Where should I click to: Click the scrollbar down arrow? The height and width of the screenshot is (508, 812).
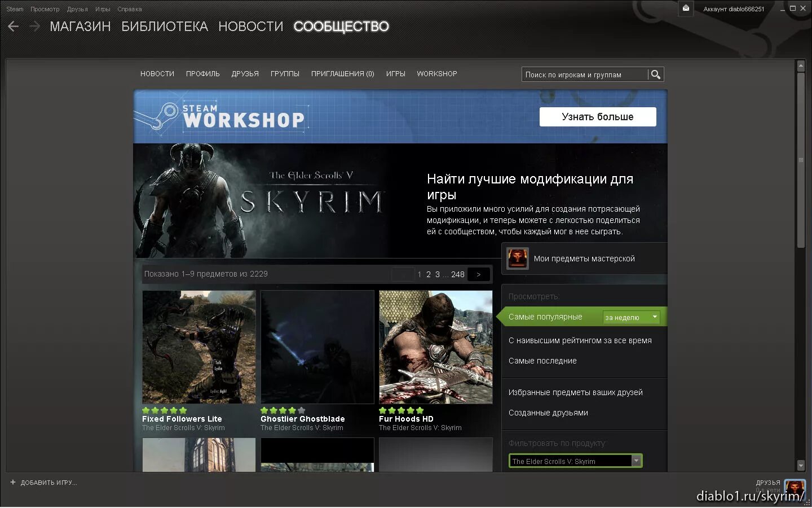(801, 466)
